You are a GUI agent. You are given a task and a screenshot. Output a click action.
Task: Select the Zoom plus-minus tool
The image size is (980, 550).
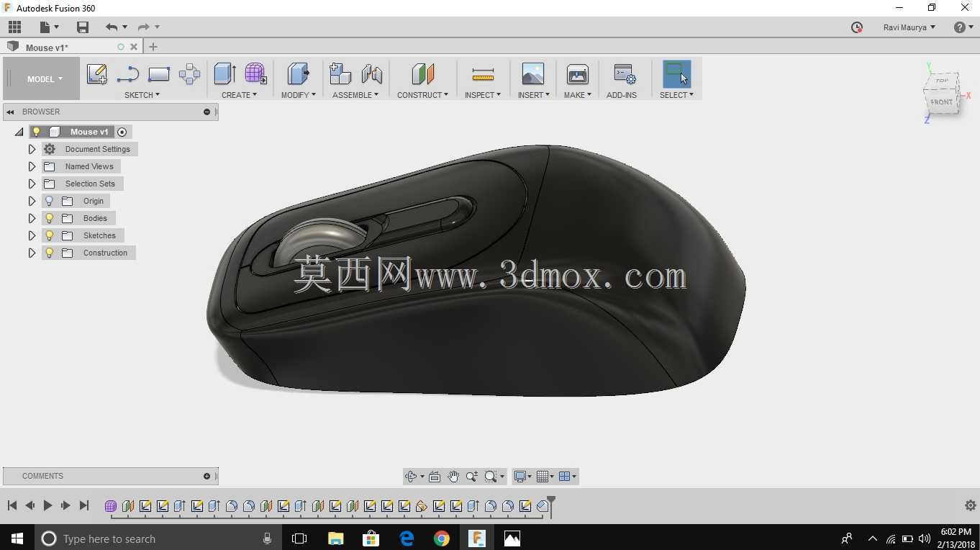point(472,477)
